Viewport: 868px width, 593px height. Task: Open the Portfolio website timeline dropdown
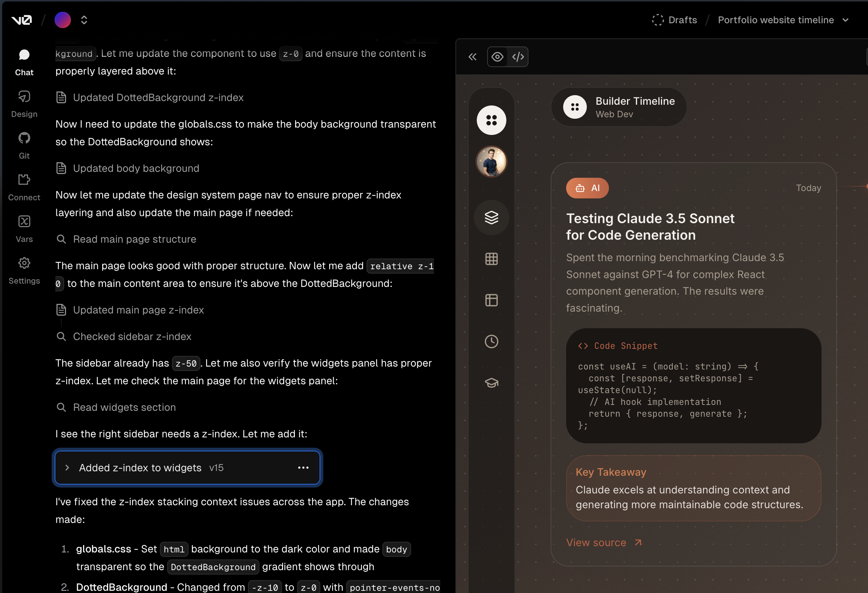point(845,20)
